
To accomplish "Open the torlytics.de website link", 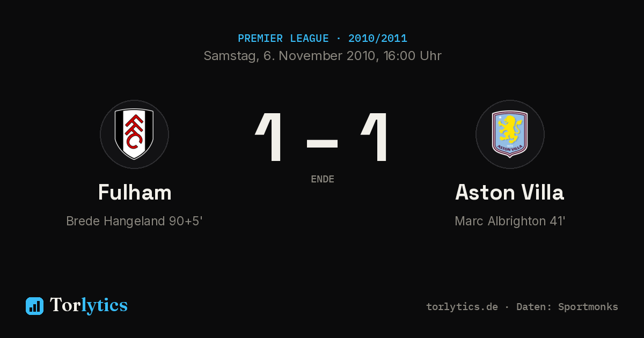I will pyautogui.click(x=462, y=307).
